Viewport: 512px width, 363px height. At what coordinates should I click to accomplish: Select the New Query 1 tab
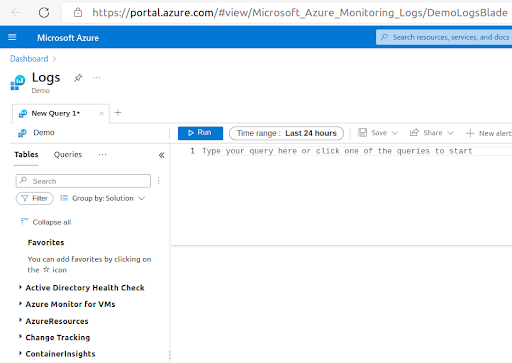click(x=56, y=113)
